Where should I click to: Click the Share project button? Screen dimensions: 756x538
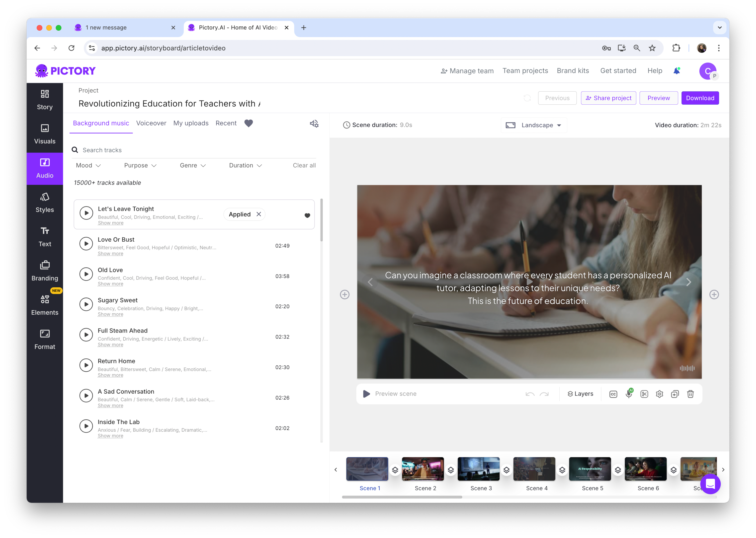[608, 97]
